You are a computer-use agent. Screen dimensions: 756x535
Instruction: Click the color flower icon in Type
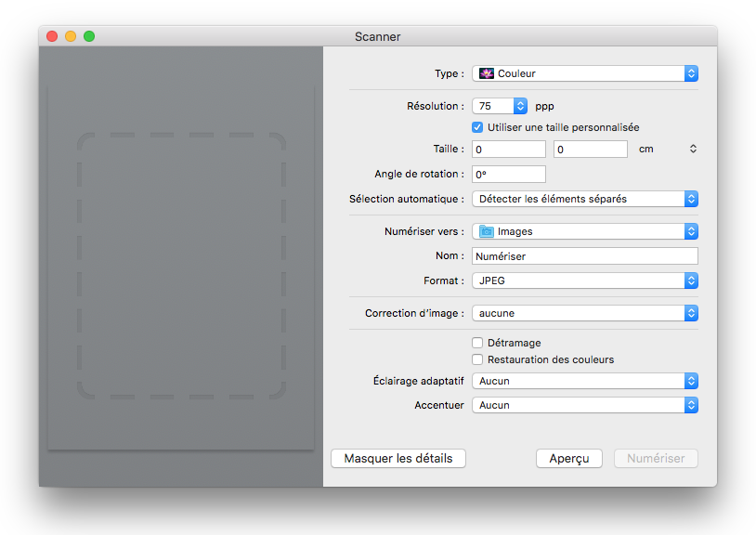pyautogui.click(x=486, y=73)
